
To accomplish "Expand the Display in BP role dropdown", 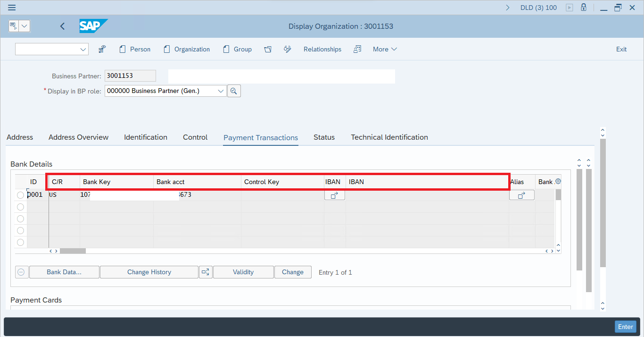I will pos(221,91).
